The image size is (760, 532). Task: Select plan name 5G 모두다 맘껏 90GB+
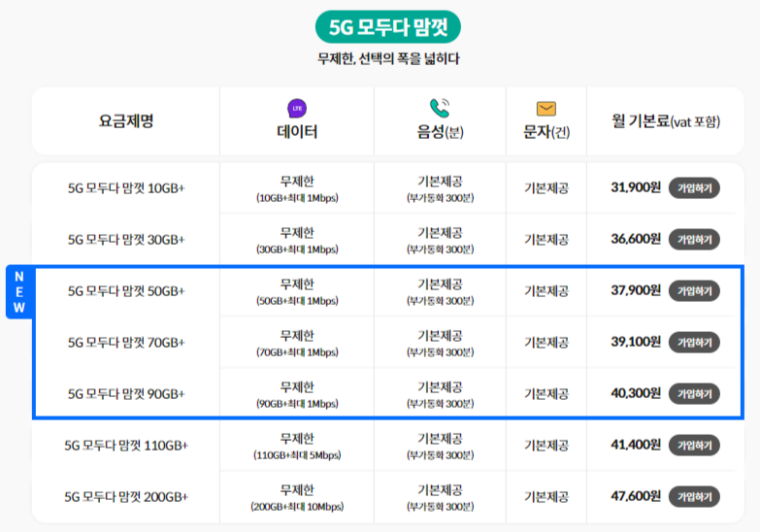click(x=126, y=394)
